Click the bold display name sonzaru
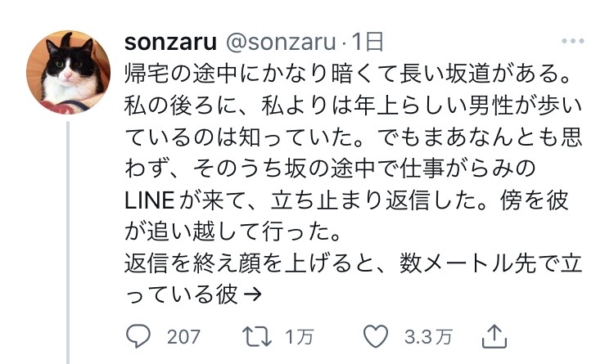The width and height of the screenshot is (614, 364). 170,41
